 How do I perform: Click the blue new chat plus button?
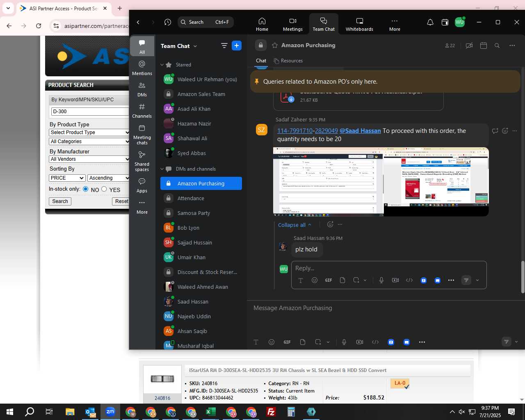237,46
